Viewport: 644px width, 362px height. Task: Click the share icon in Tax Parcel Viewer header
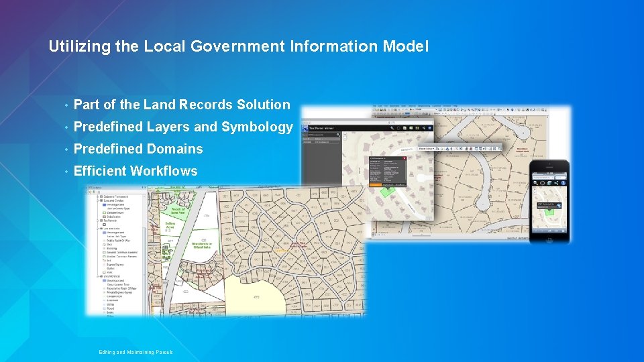point(424,128)
